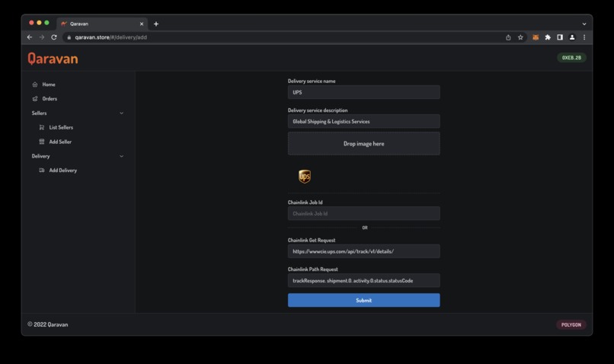
Task: Click the POLYGON network badge
Action: pos(571,325)
